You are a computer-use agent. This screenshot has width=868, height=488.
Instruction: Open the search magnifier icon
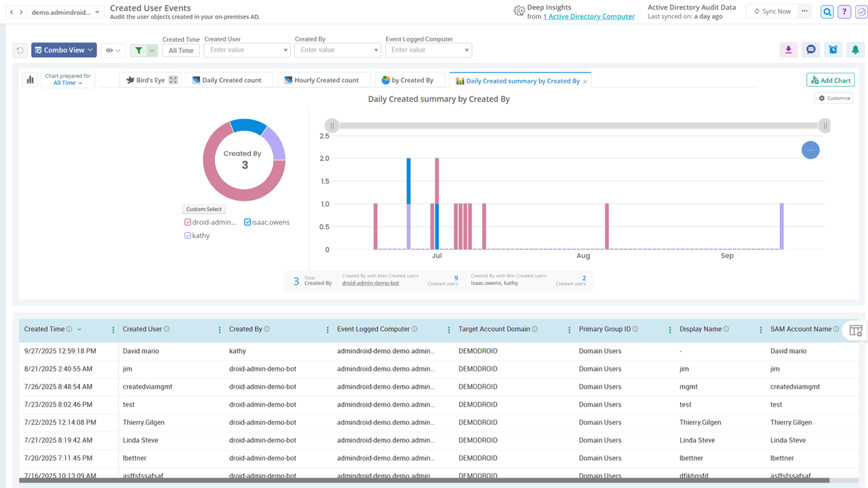(827, 12)
